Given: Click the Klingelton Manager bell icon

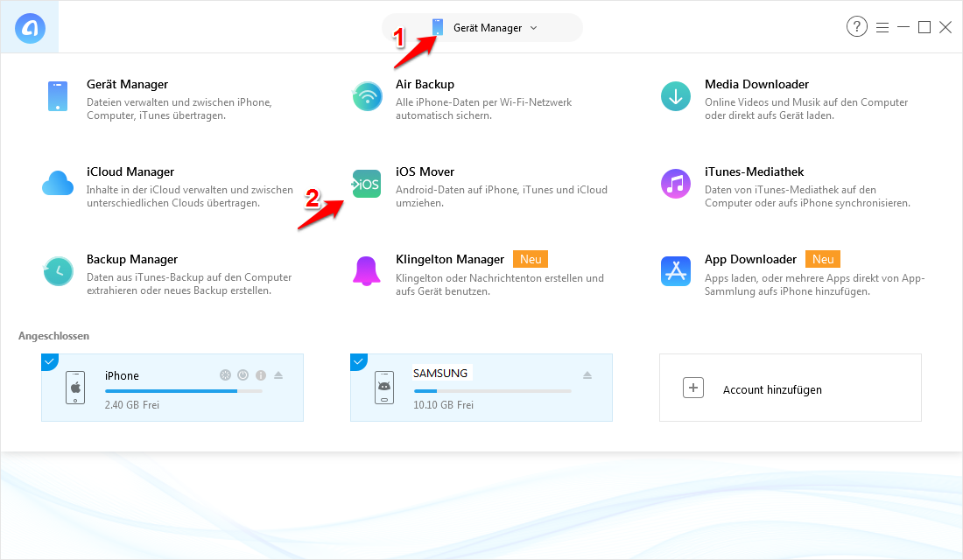Looking at the screenshot, I should pos(367,271).
